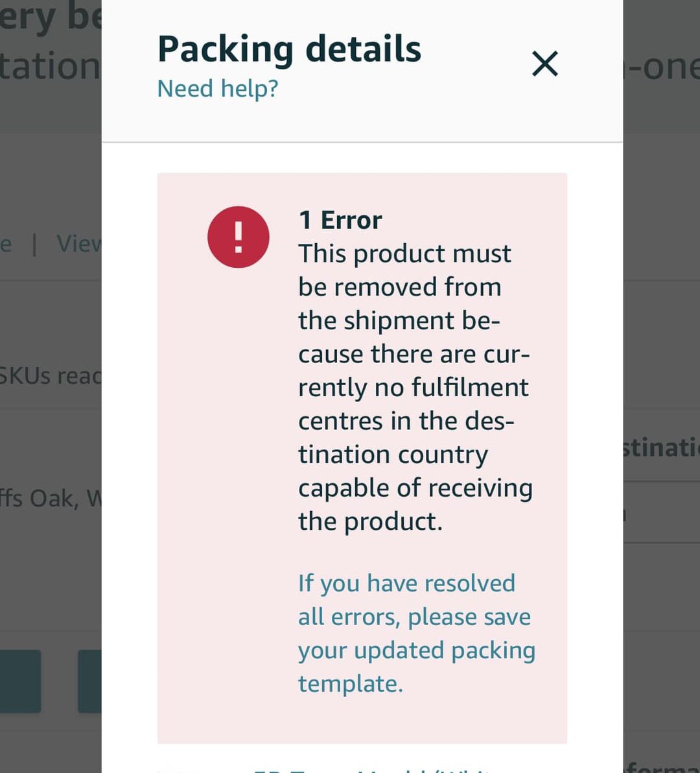Click the dimmed Destination column header on the right
Screen dimensions: 700x773
click(661, 447)
